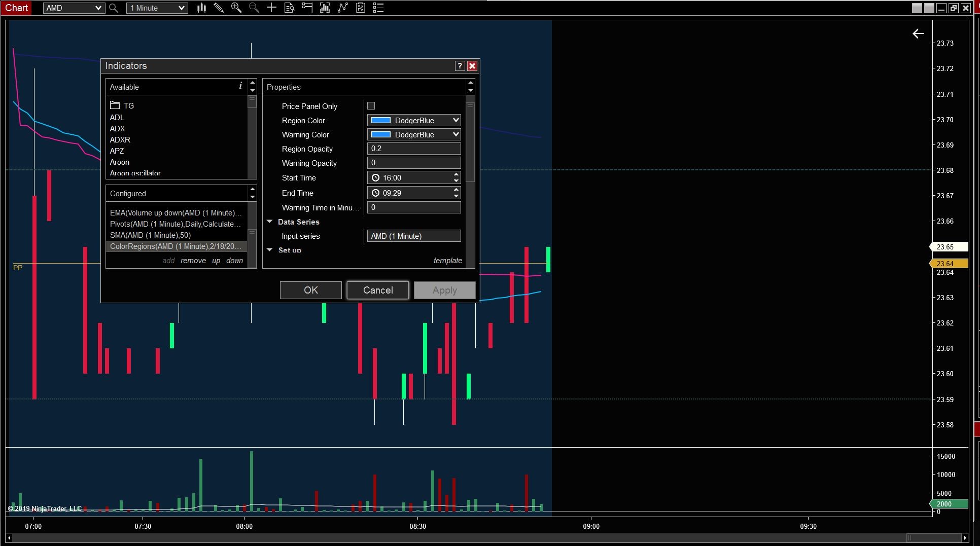Open the Data Box document icon
Image resolution: width=980 pixels, height=546 pixels.
point(289,8)
